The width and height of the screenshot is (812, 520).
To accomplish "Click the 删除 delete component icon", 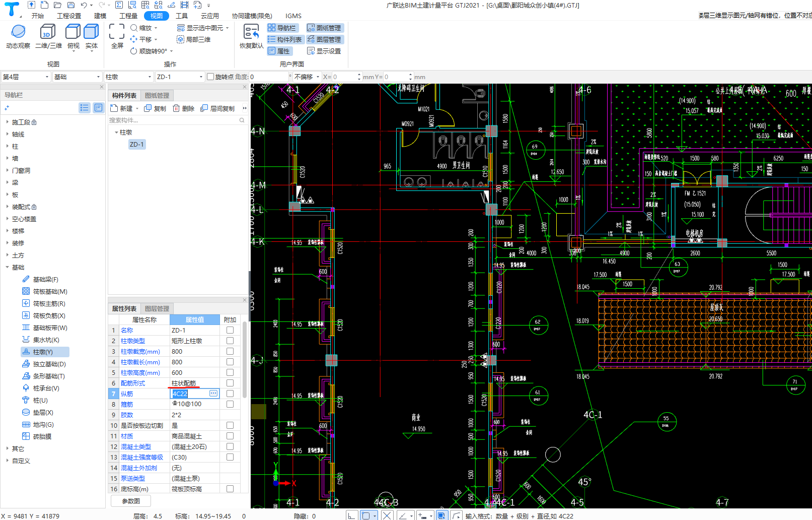I will click(184, 108).
